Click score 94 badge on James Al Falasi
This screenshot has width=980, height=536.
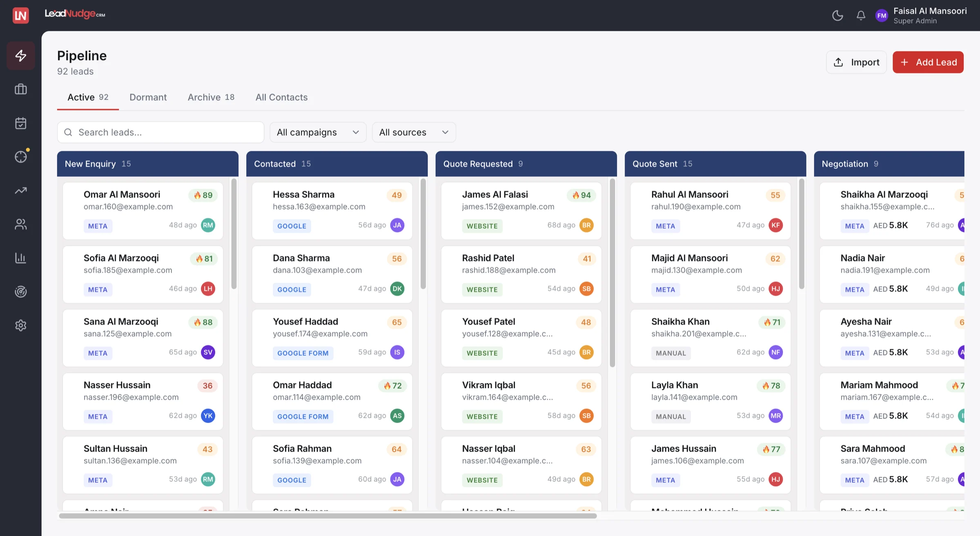point(581,195)
